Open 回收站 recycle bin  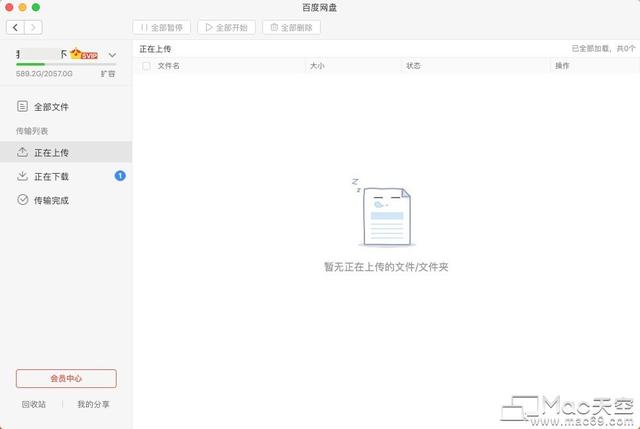pos(34,404)
